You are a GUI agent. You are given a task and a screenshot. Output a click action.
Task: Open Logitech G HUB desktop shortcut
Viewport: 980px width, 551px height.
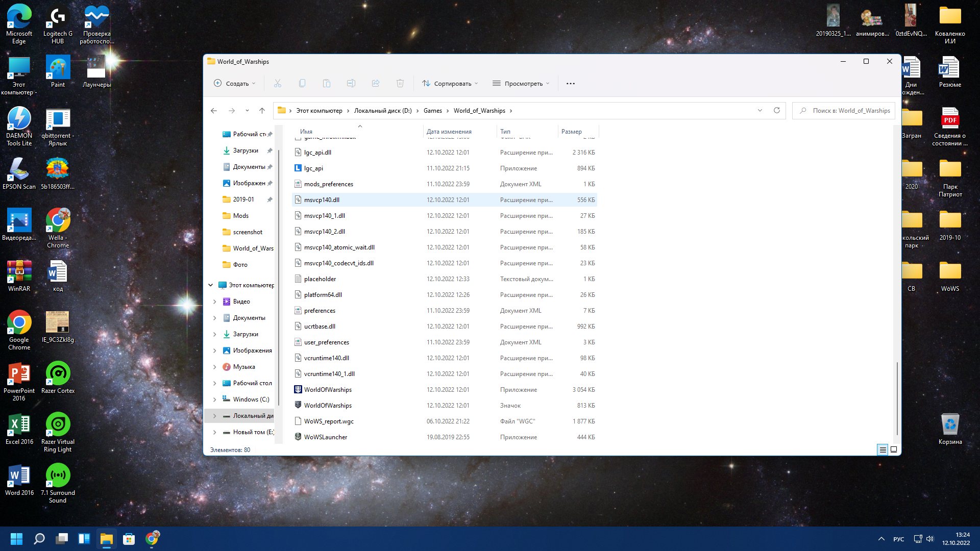tap(58, 24)
